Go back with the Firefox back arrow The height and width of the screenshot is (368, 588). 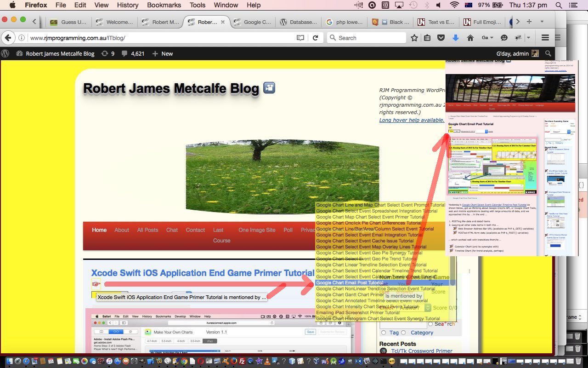click(x=8, y=38)
